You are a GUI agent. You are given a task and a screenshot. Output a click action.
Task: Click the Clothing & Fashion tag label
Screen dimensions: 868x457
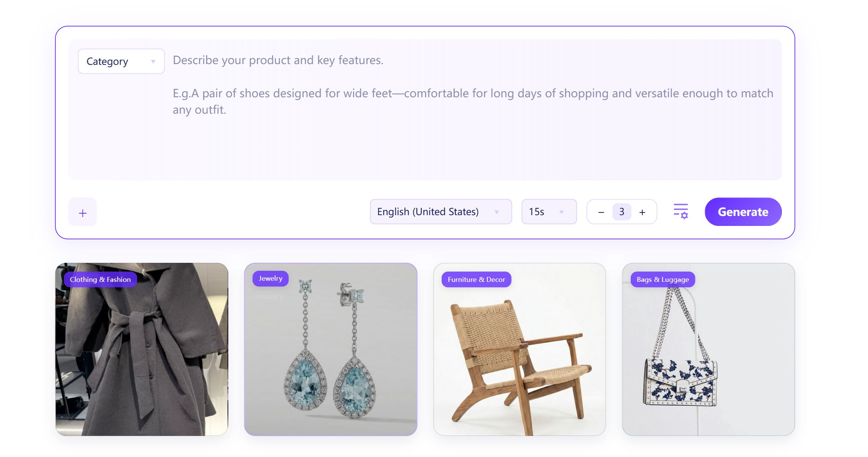tap(100, 280)
